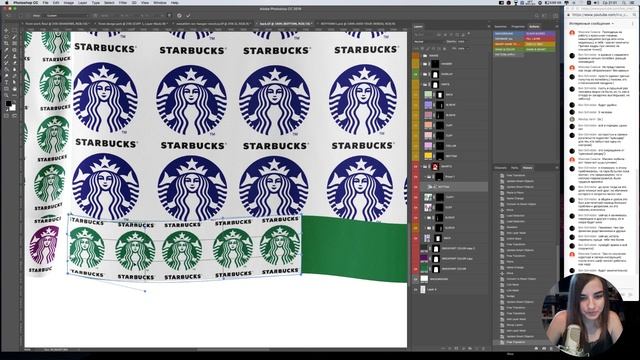
Task: Toggle visibility of COLLAR layer
Action: pyautogui.click(x=416, y=146)
